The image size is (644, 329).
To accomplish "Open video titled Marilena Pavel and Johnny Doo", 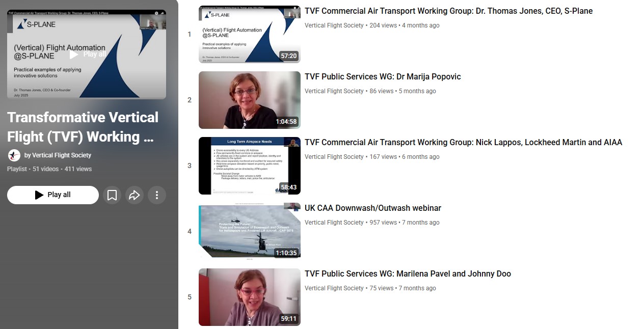I will (408, 273).
